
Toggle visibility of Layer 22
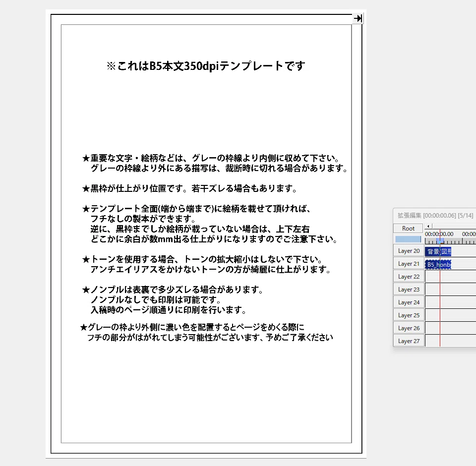tap(409, 277)
